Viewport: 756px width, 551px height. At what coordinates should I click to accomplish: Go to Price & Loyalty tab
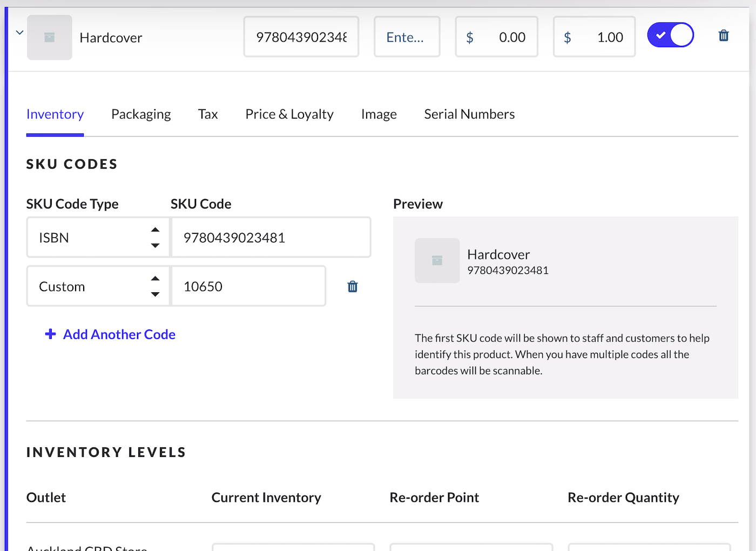[289, 115]
